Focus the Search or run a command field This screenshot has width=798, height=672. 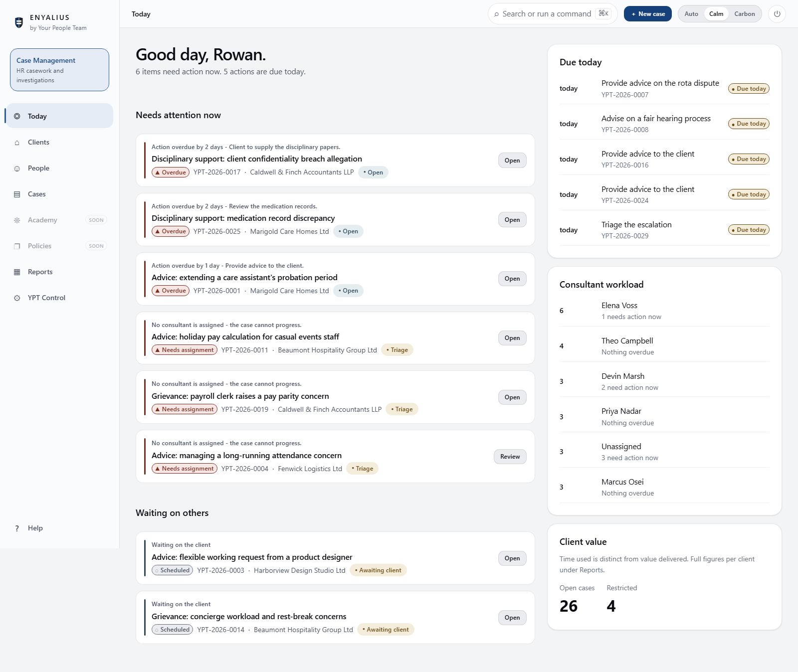tap(553, 14)
